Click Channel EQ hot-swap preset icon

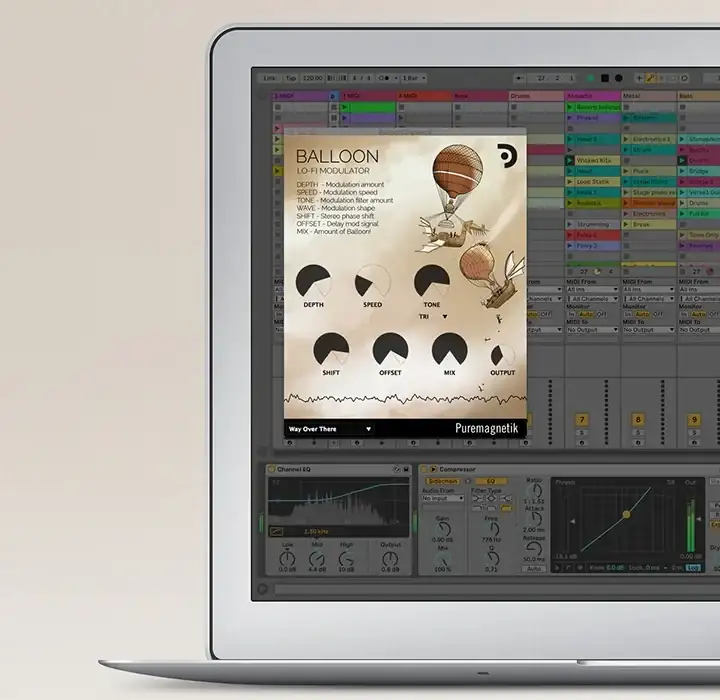click(397, 469)
